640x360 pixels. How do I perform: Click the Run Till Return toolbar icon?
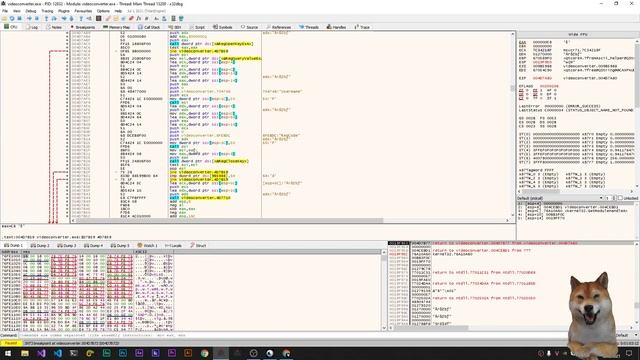click(x=81, y=19)
